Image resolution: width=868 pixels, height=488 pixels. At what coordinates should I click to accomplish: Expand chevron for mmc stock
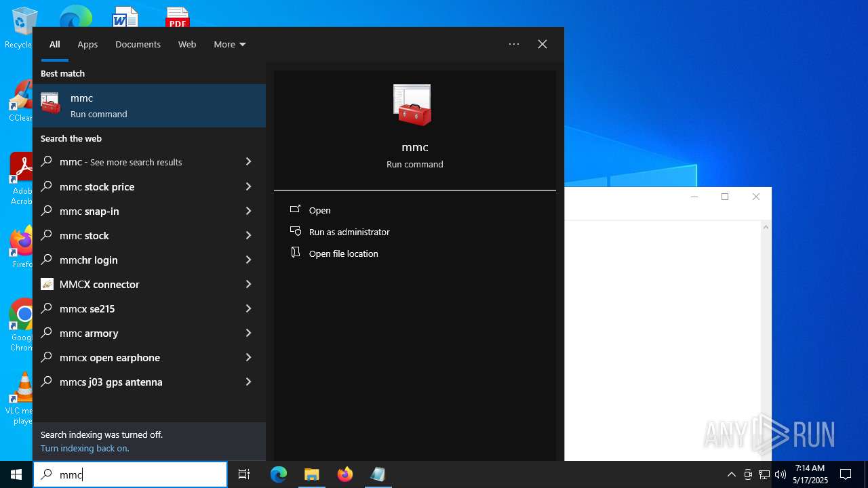[248, 235]
